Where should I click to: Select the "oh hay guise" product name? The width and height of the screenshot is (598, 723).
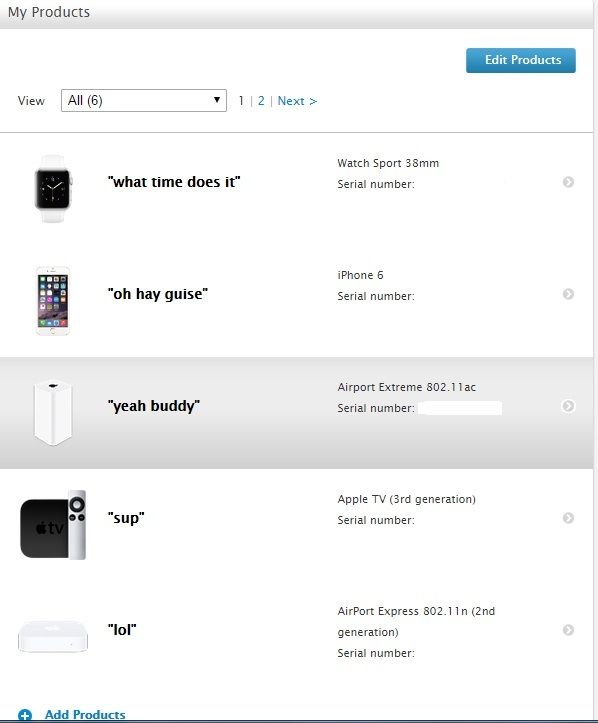pos(158,294)
